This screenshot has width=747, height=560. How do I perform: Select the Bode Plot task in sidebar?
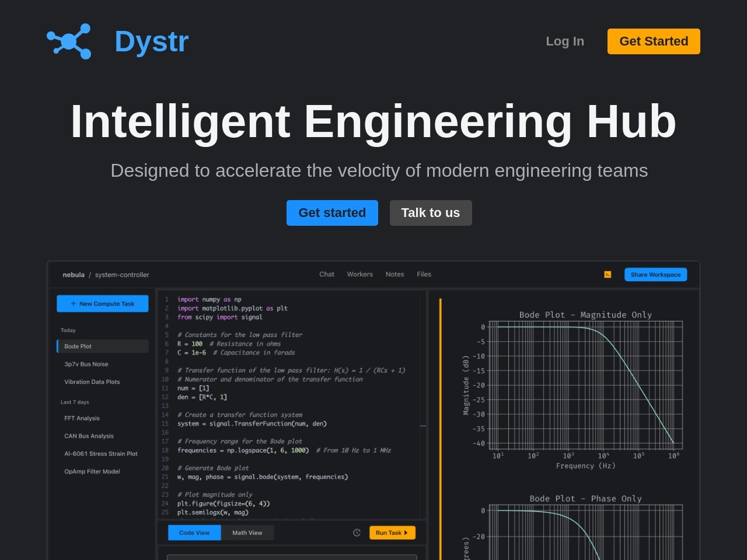103,346
